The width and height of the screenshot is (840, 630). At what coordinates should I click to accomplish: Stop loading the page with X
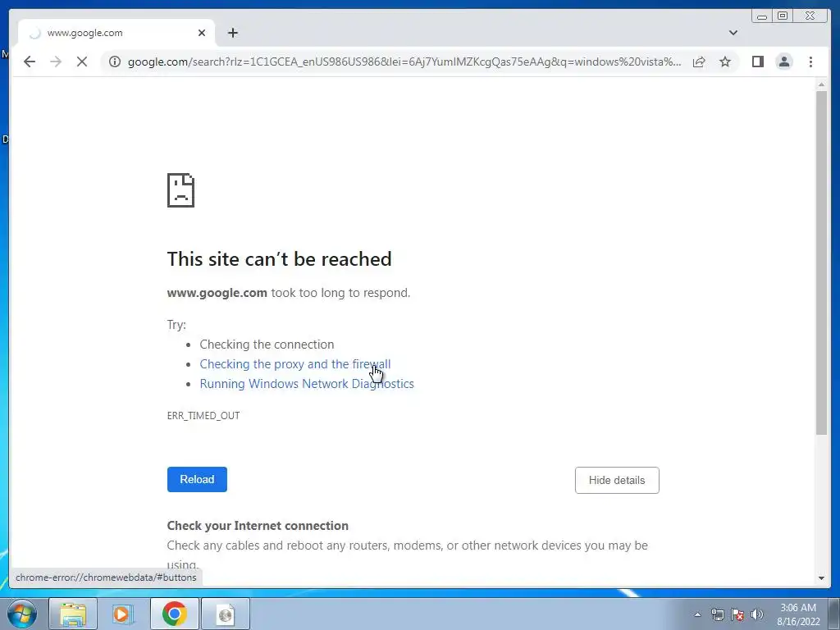coord(82,62)
